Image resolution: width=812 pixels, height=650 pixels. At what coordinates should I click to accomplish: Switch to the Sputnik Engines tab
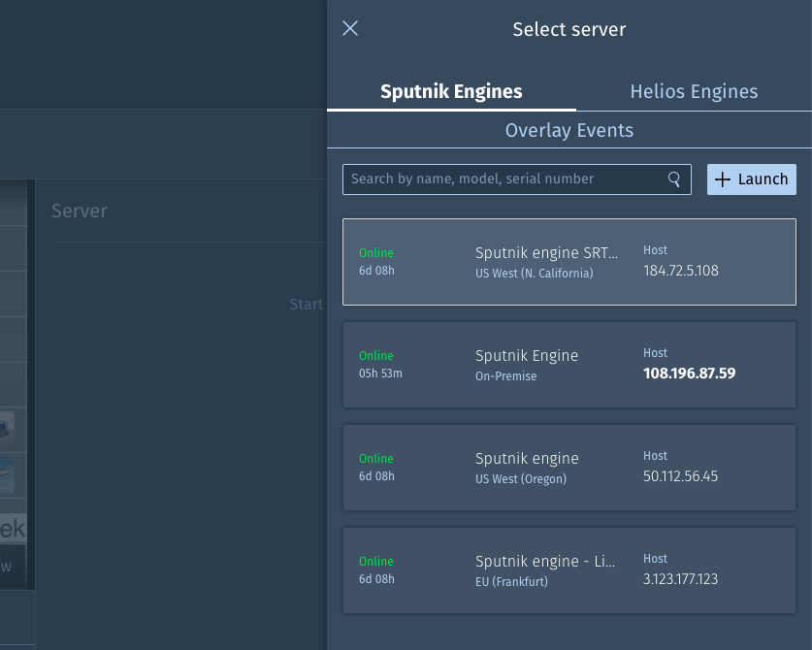[x=451, y=92]
